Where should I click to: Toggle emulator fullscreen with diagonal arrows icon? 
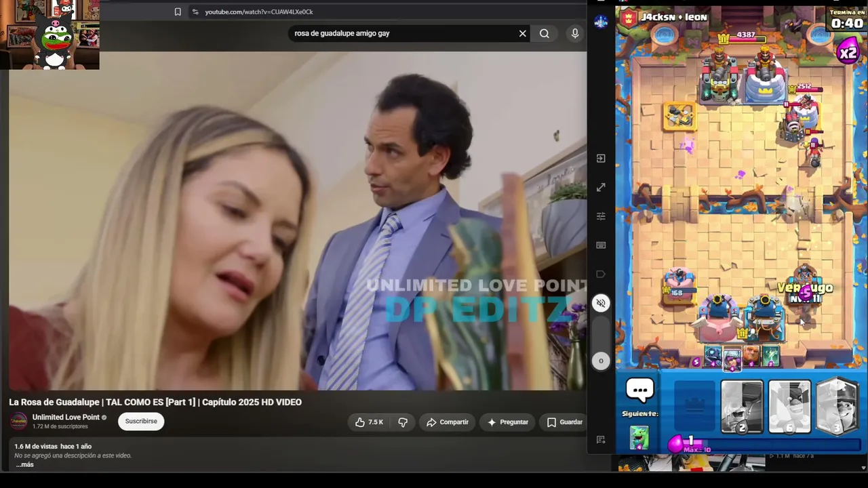[601, 187]
